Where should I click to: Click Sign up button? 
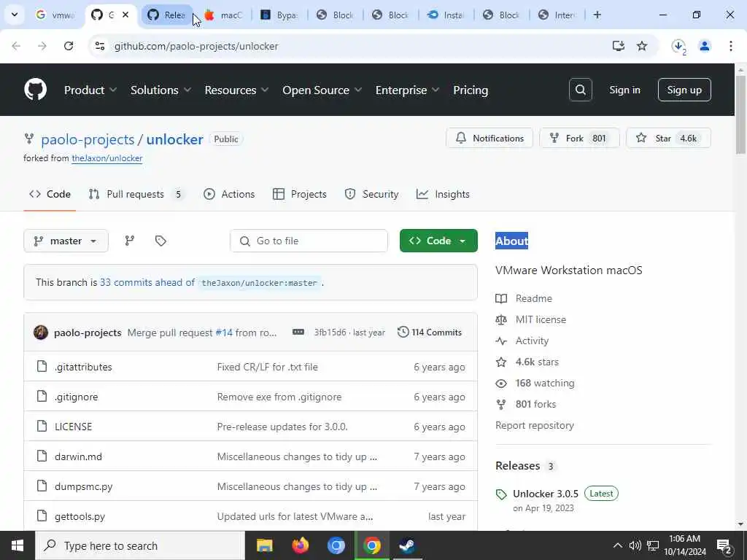[684, 90]
